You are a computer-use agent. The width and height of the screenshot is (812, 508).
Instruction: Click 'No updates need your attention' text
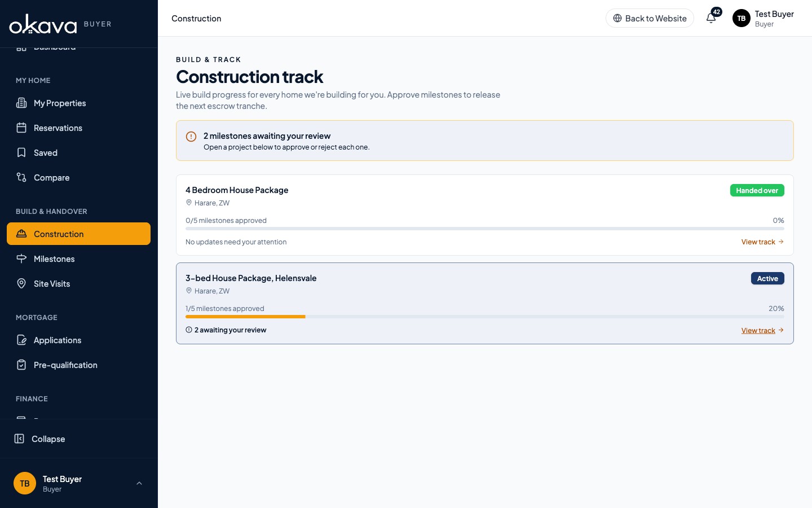pyautogui.click(x=236, y=242)
